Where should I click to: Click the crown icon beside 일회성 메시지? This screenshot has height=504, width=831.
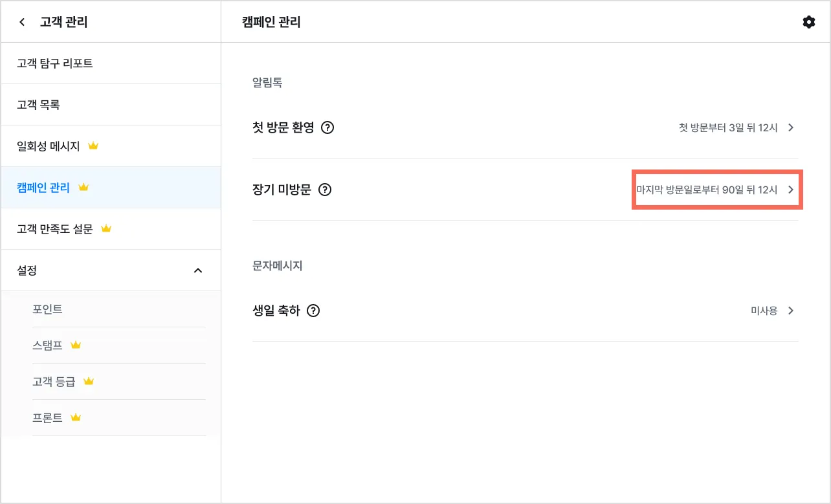click(x=93, y=146)
